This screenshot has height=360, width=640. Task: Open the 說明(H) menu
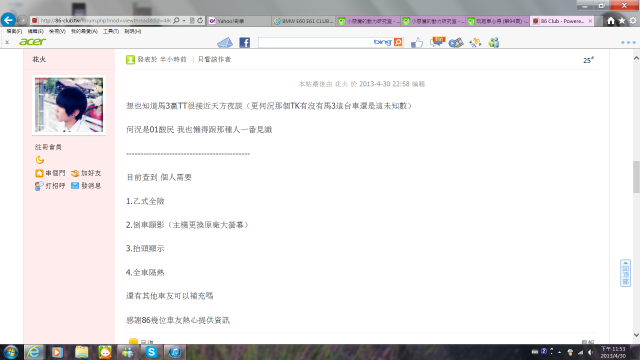tap(133, 31)
